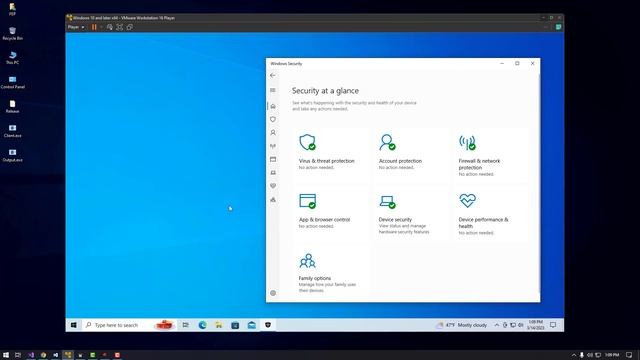Select Client.exe on desktop

coord(13,131)
